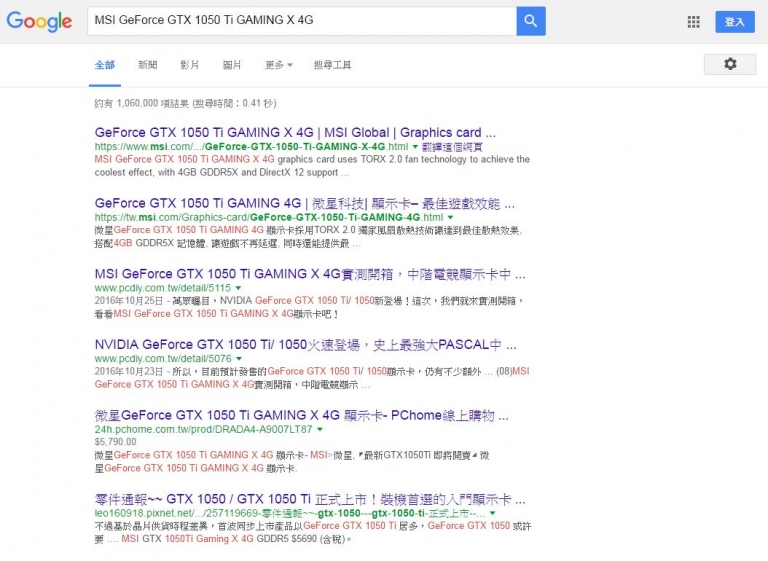Click the $5,790.00 price text

point(116,442)
